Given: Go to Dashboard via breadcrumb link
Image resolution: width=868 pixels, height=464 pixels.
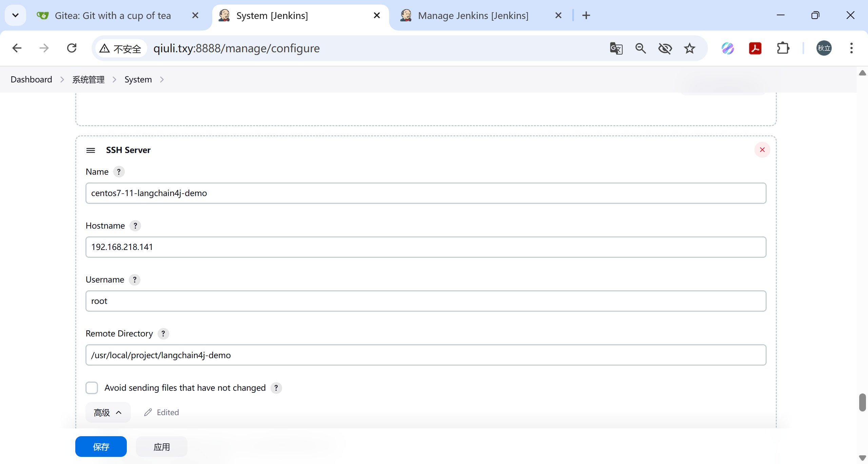Looking at the screenshot, I should click(x=31, y=79).
